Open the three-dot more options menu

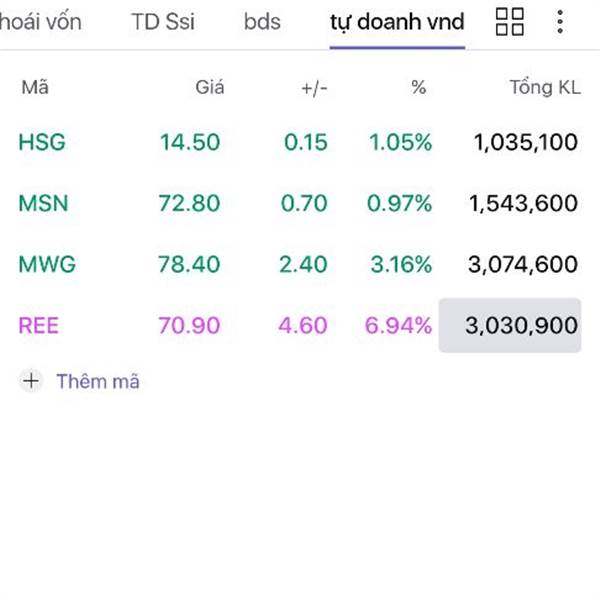pos(560,21)
